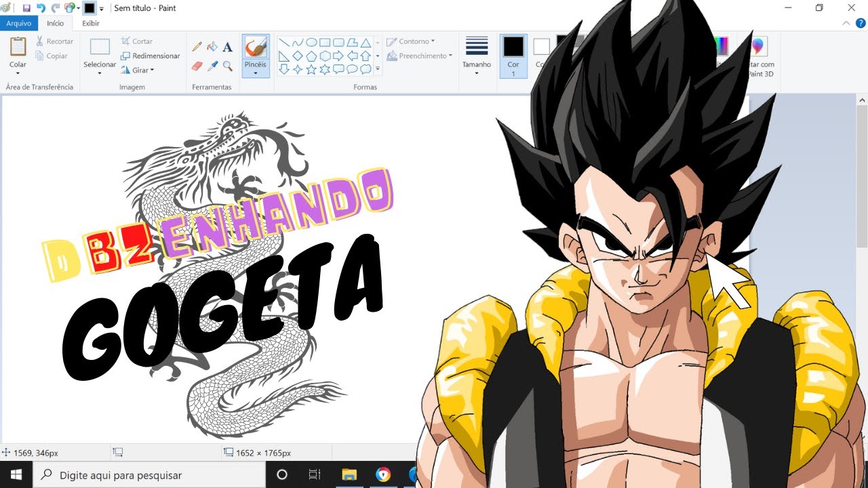The width and height of the screenshot is (868, 488).
Task: Open the Selecionar dropdown arrow
Action: point(100,73)
